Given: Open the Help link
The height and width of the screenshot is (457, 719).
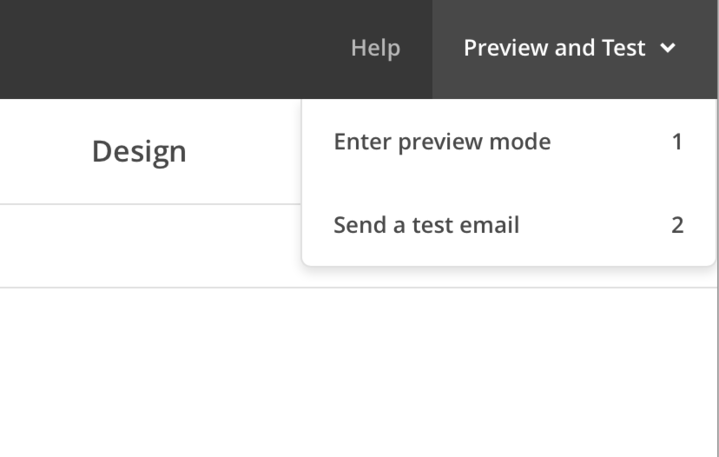Looking at the screenshot, I should [375, 48].
